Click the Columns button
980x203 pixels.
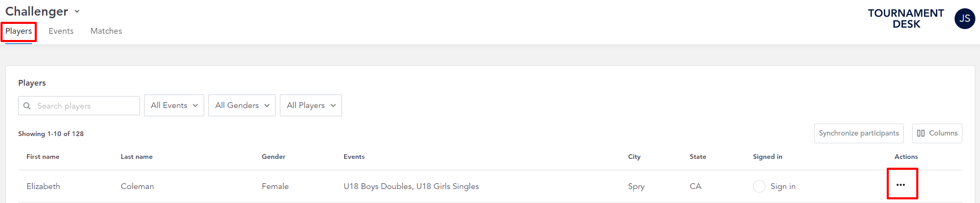coord(937,133)
